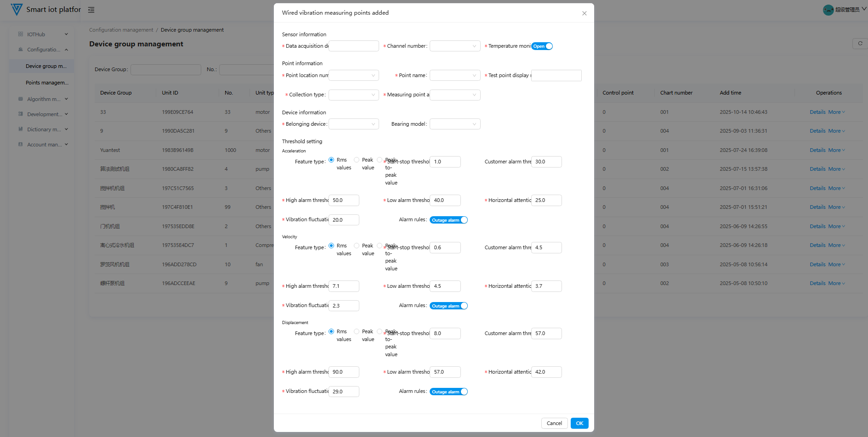Open Points management menu item
The image size is (868, 437).
47,83
